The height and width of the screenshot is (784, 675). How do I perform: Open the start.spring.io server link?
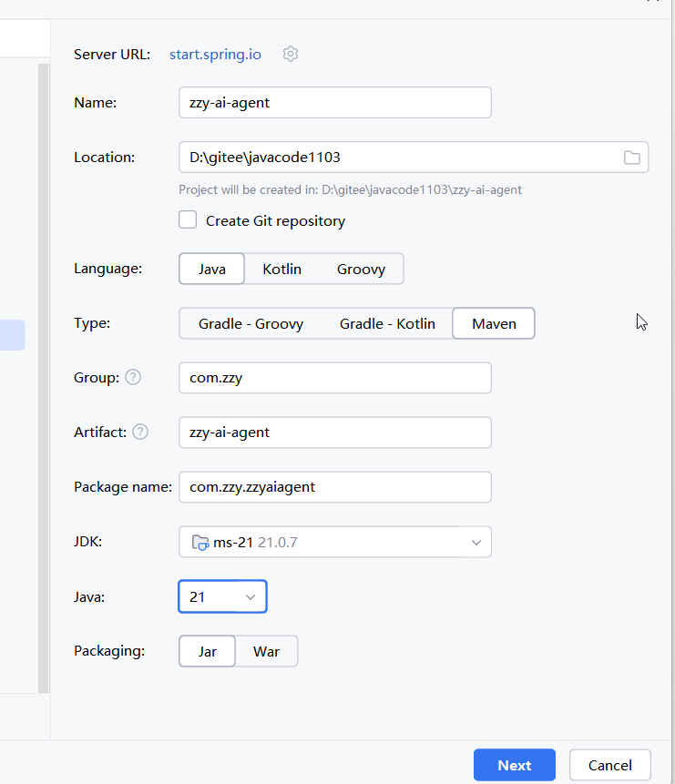[215, 54]
